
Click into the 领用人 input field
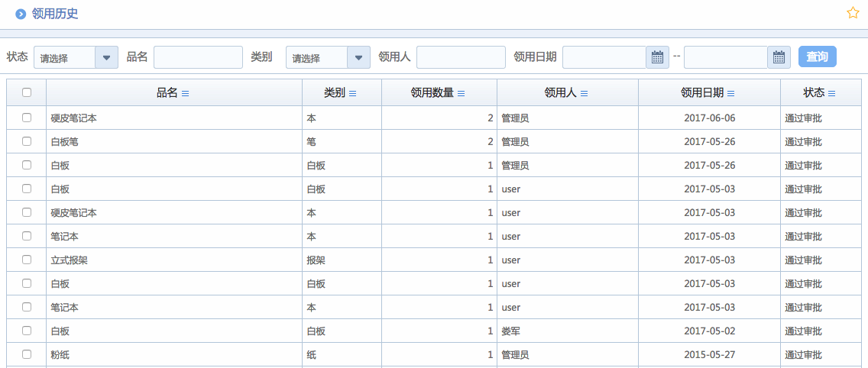(x=461, y=57)
